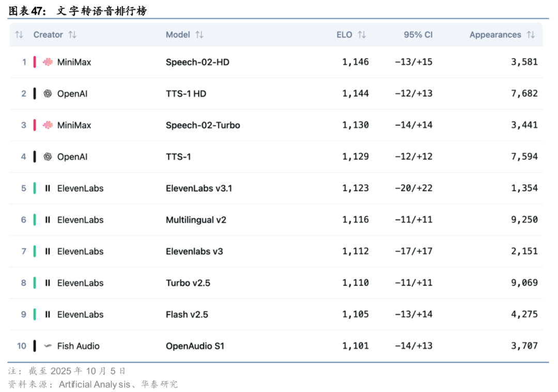Click the appearances value 9,069

coord(524,283)
